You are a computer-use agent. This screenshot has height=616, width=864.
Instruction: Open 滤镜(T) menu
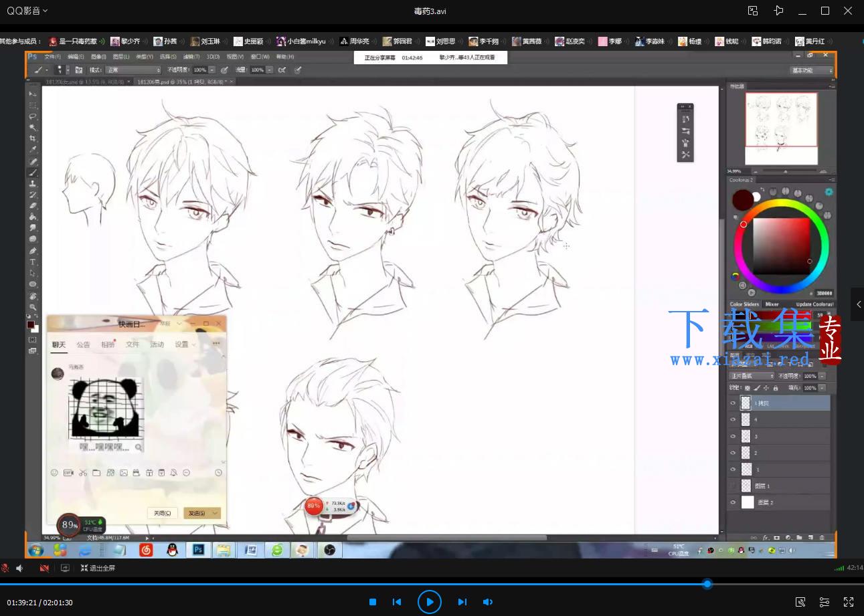coord(192,57)
